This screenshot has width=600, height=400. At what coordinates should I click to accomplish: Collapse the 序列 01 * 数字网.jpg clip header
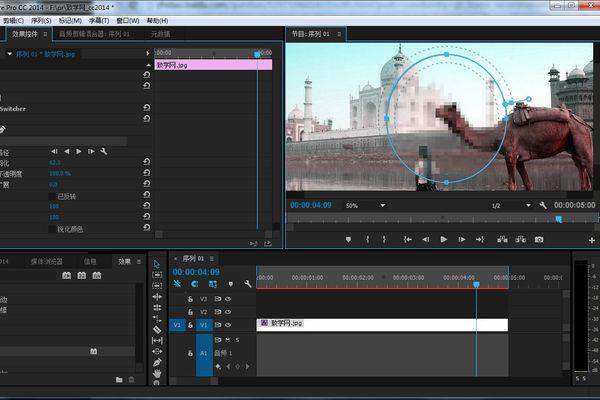[x=9, y=54]
